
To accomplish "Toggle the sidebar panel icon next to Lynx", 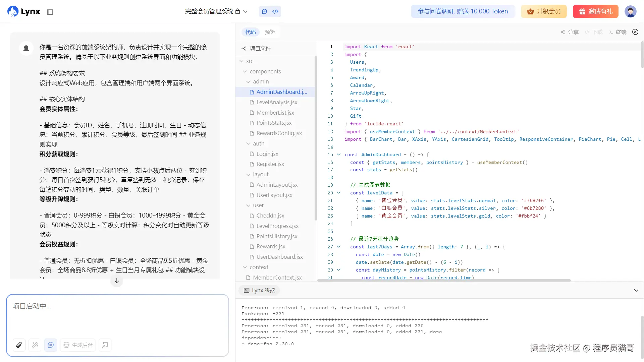I will (x=50, y=12).
